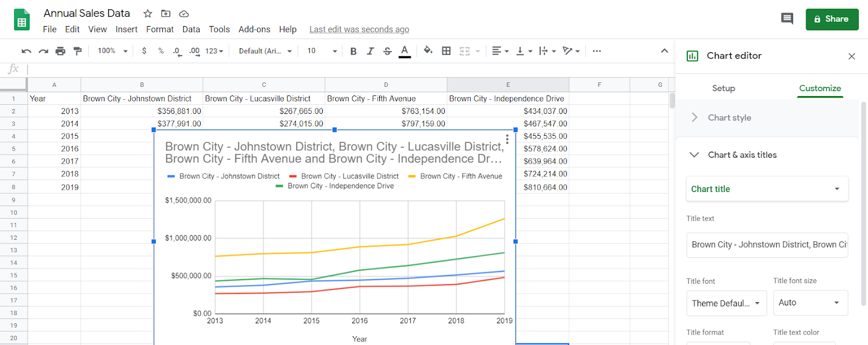
Task: Open the Help menu
Action: [288, 29]
